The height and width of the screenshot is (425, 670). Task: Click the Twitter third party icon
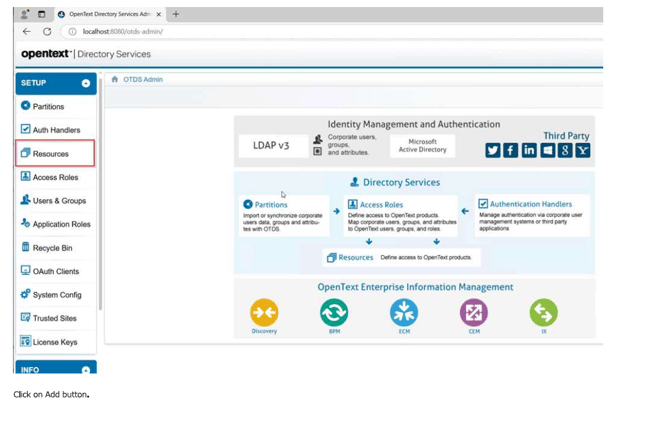(x=492, y=150)
